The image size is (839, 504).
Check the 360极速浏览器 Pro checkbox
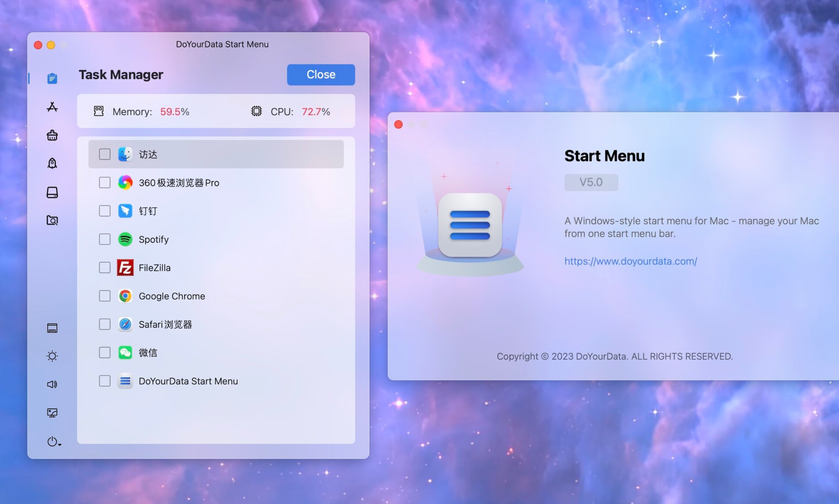[x=105, y=182]
